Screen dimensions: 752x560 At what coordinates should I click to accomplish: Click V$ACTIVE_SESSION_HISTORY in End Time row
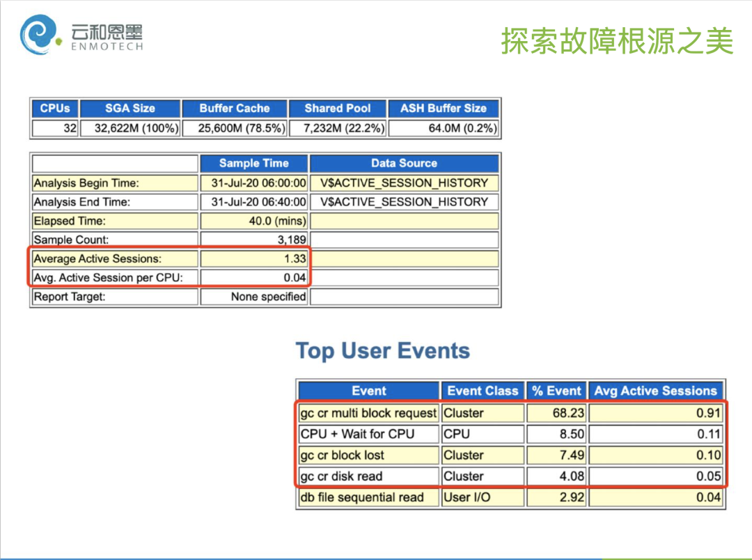[x=405, y=202]
